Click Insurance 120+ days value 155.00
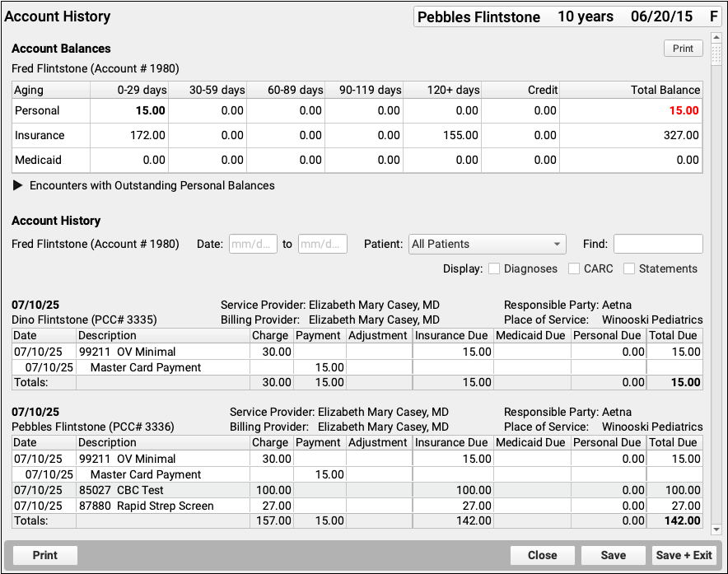This screenshot has height=574, width=728. (x=460, y=136)
